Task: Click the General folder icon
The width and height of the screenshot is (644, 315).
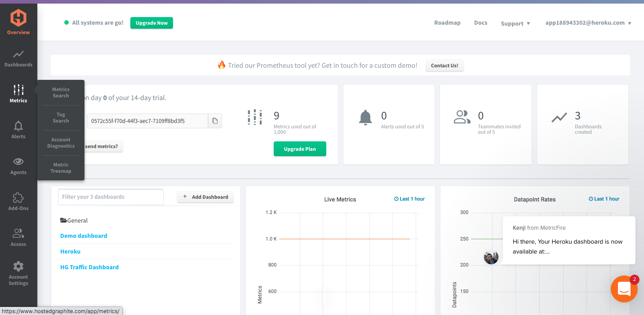Action: coord(63,220)
